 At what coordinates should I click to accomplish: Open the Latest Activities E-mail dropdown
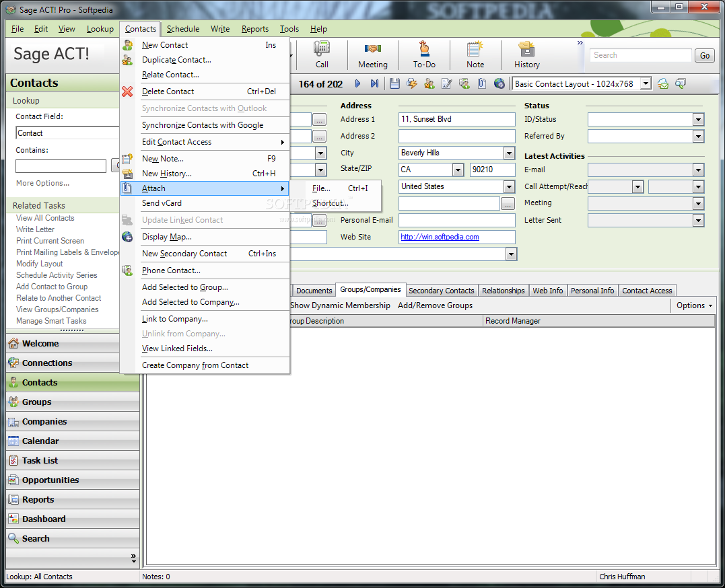point(698,170)
